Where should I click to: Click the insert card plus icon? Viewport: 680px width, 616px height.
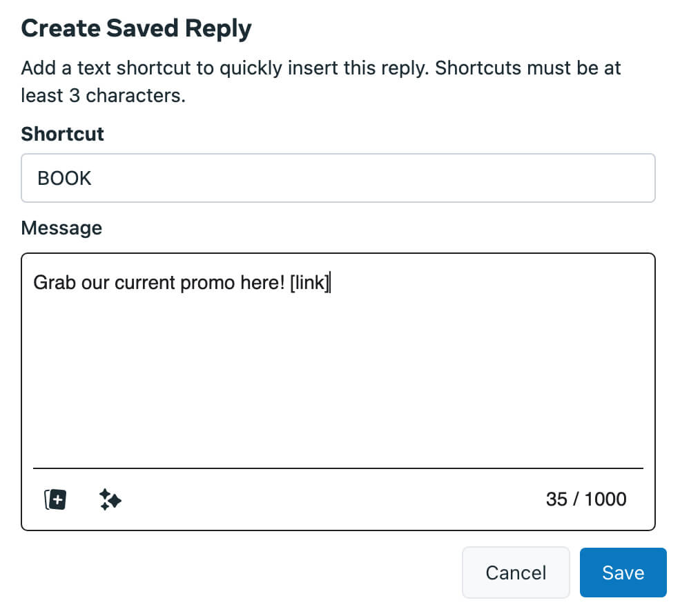point(55,499)
